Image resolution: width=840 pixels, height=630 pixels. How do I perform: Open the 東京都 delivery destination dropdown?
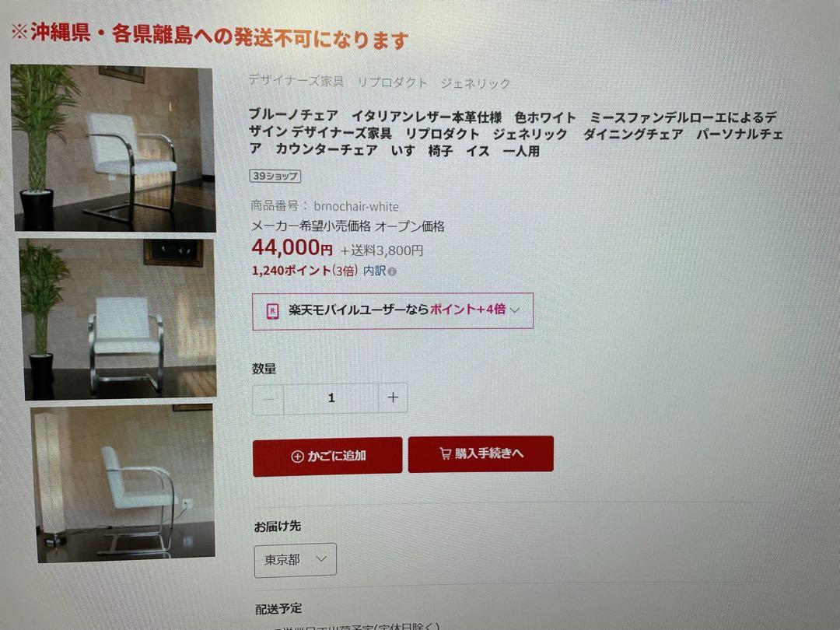point(296,560)
